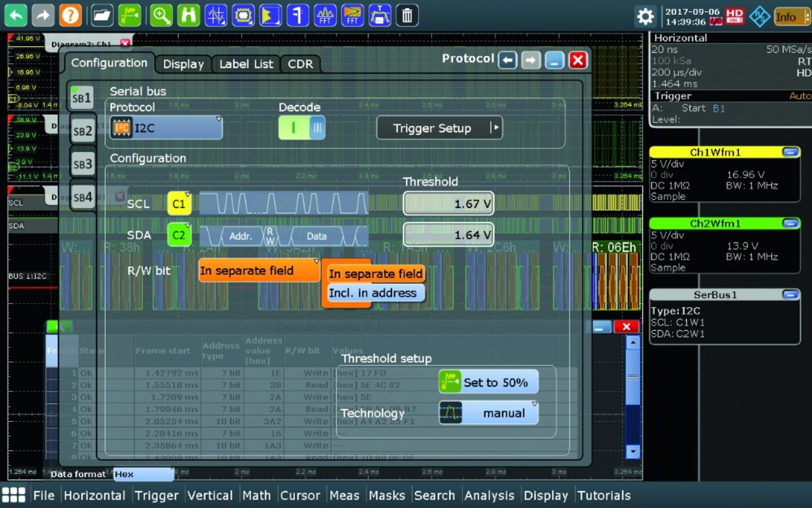The width and height of the screenshot is (812, 508).
Task: Minimize the Ch2Wfm1 signal panel
Action: [x=790, y=223]
